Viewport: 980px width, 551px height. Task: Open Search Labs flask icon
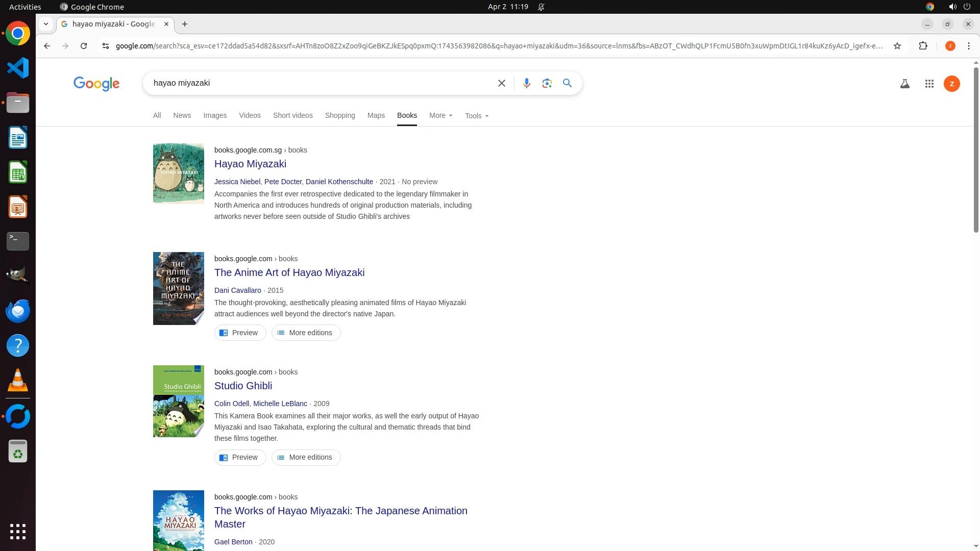coord(904,84)
